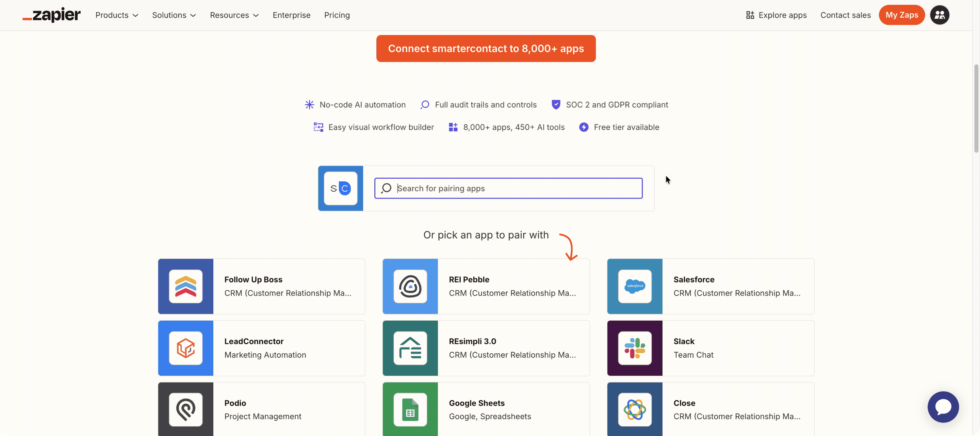Select the Google Sheets app icon
This screenshot has width=980, height=436.
pos(410,409)
